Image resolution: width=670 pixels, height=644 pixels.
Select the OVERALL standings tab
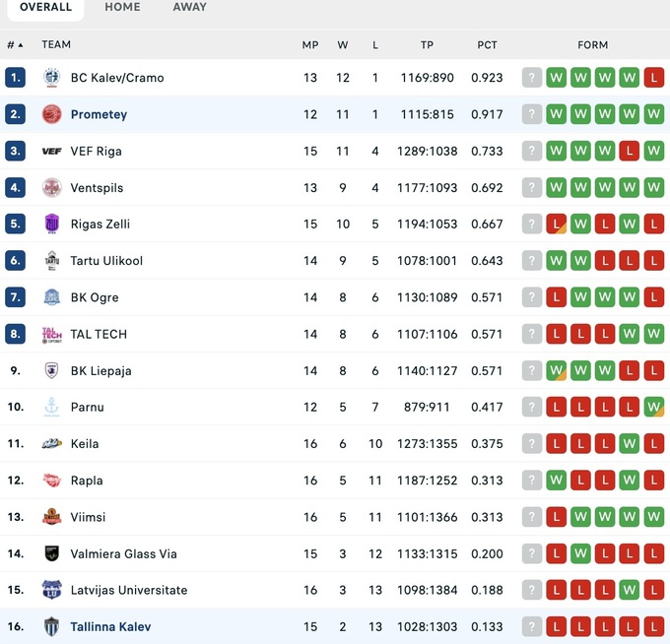[45, 7]
